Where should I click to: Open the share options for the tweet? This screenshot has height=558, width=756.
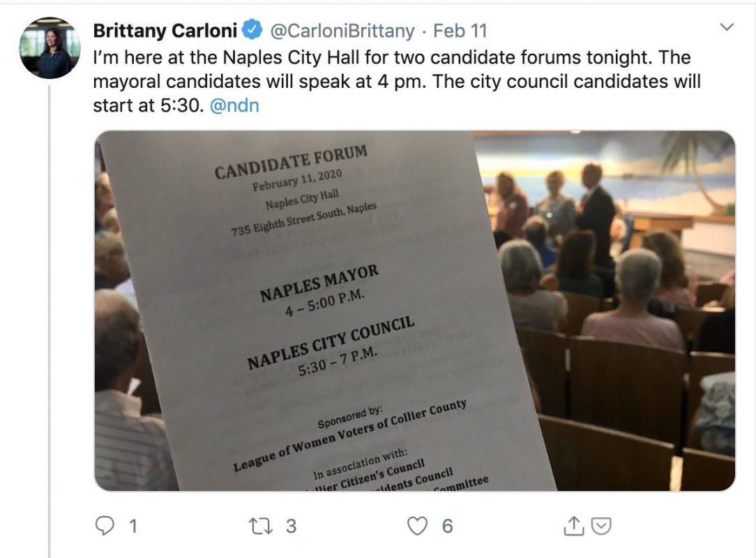[573, 527]
